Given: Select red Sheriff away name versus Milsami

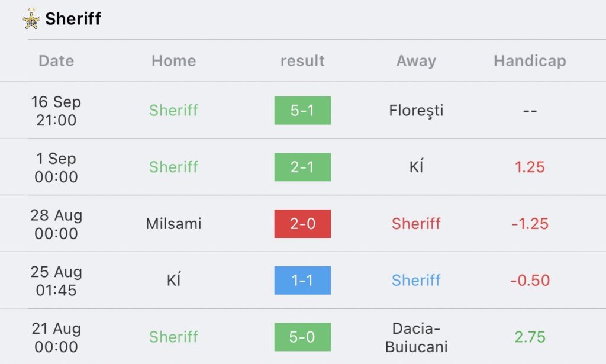Looking at the screenshot, I should pyautogui.click(x=416, y=224).
